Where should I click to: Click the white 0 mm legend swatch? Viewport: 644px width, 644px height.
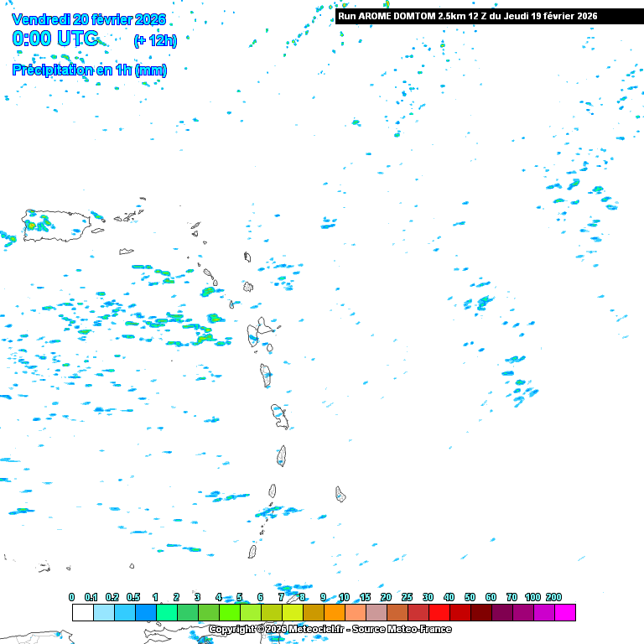click(x=82, y=612)
